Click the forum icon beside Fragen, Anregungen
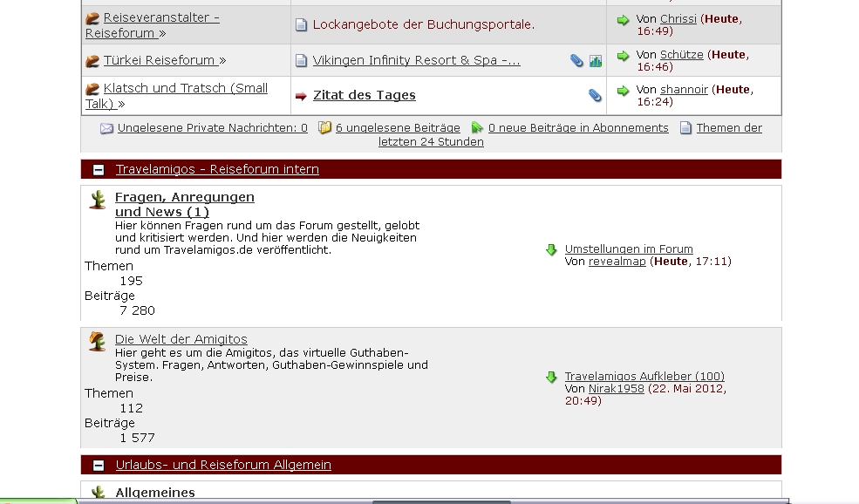The width and height of the screenshot is (859, 504). [98, 200]
